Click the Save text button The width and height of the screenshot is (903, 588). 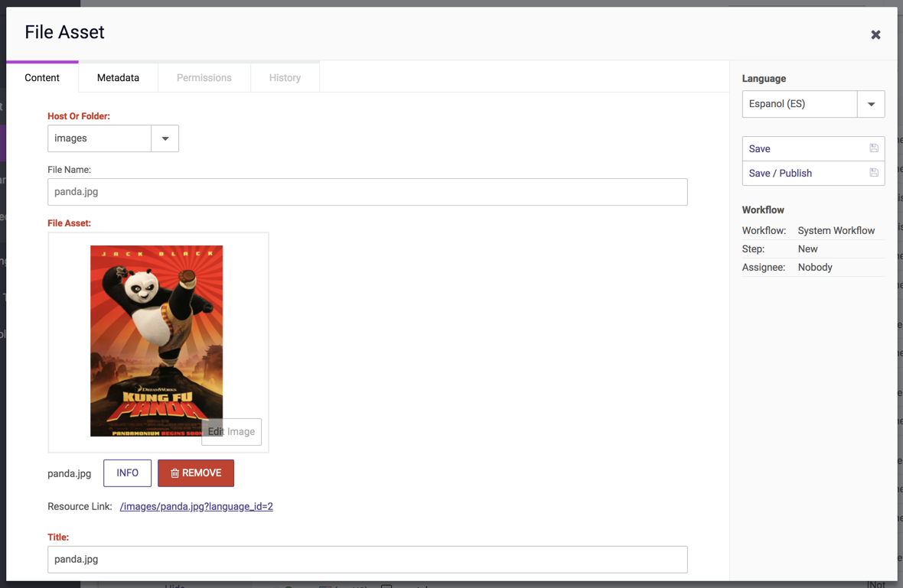point(760,149)
